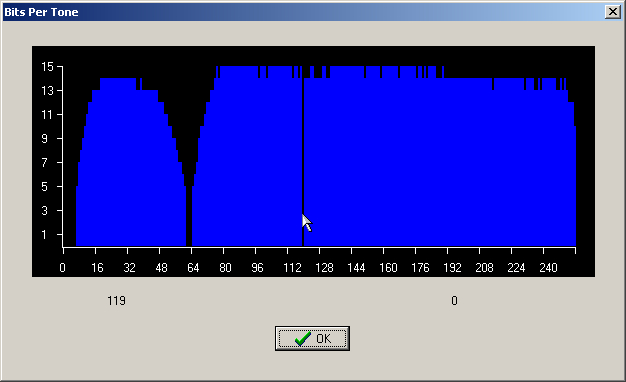
Task: Click the y-axis label 5
Action: click(x=44, y=186)
